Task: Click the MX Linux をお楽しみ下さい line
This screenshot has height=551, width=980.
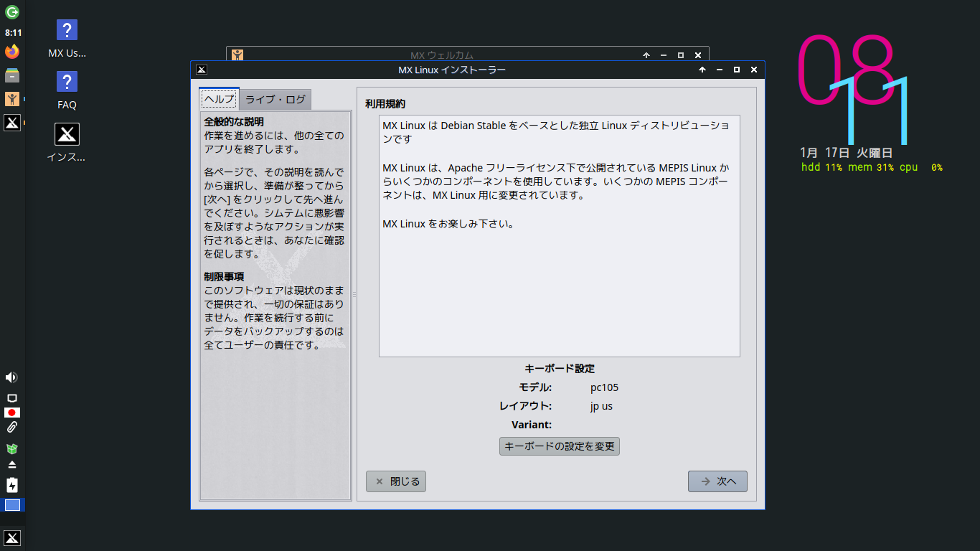Action: pos(448,224)
